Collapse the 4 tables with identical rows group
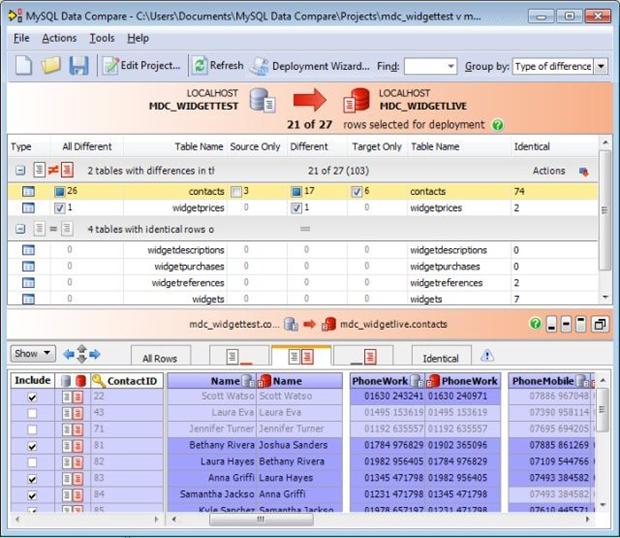Screen dimensions: 620x538 tap(20, 229)
